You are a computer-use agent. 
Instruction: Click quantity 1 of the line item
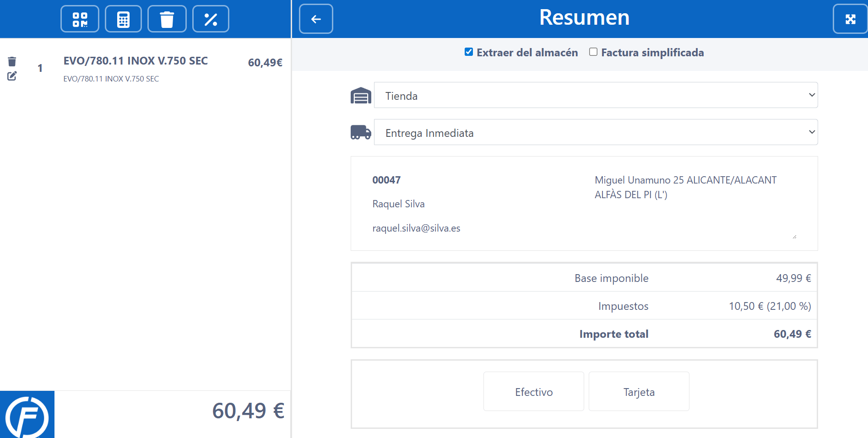tap(40, 68)
